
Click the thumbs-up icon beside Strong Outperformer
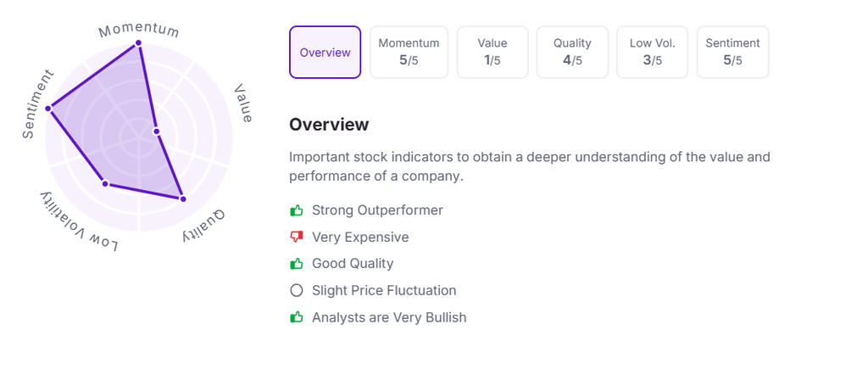[x=297, y=210]
